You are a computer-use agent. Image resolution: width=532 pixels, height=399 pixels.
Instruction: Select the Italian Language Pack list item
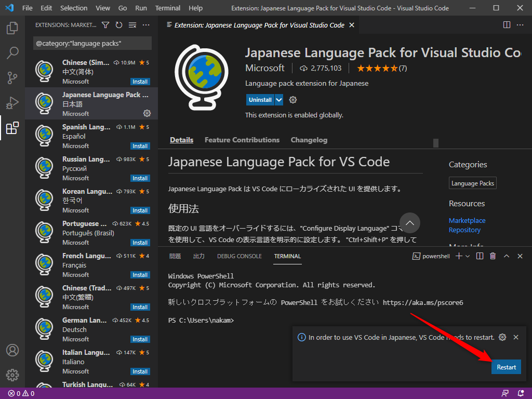91,362
